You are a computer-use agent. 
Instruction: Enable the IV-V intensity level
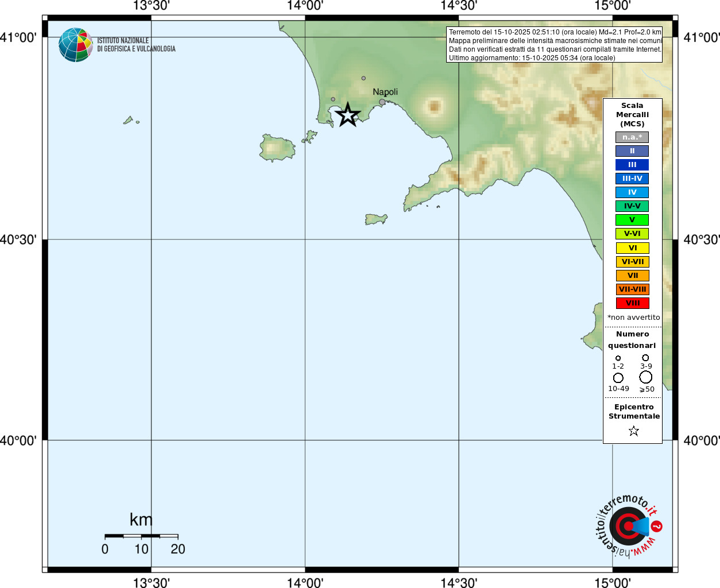[x=632, y=206]
